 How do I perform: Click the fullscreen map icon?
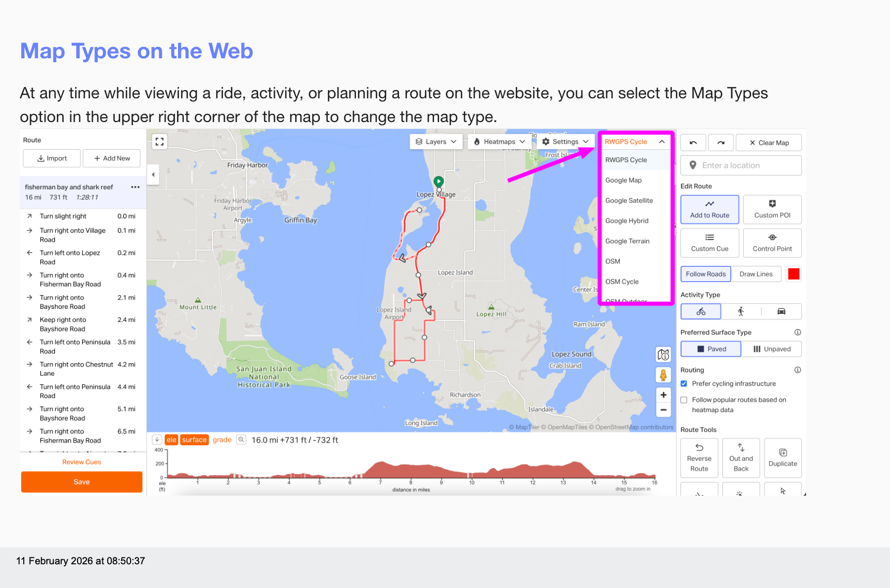click(159, 142)
